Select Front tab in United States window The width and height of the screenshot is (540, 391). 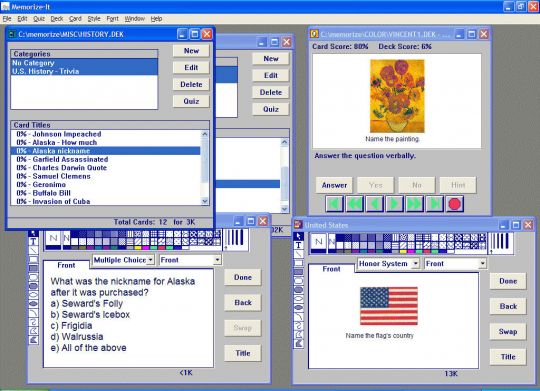(331, 269)
